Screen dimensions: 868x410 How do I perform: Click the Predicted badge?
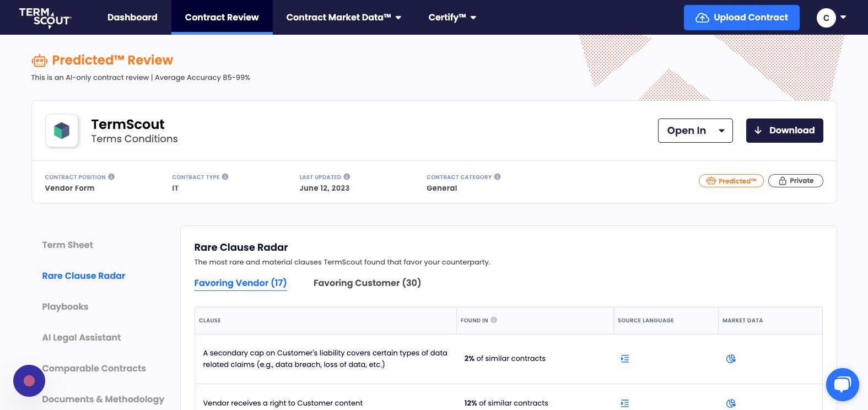(731, 181)
